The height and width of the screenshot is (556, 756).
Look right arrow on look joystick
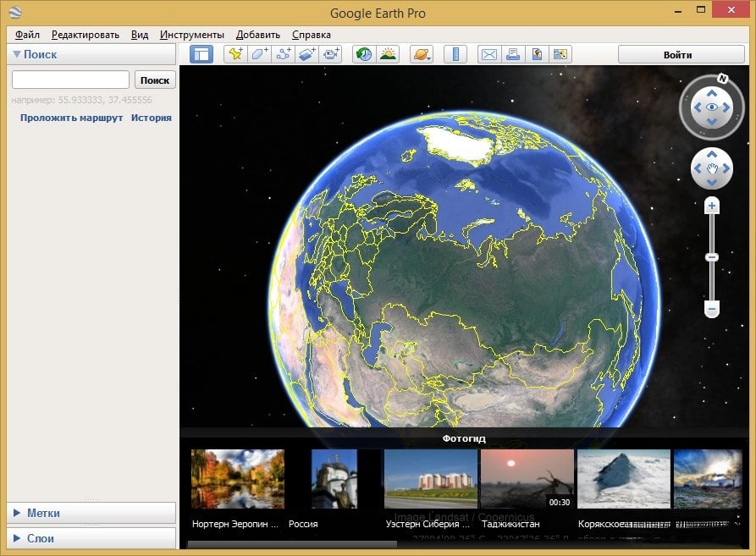[726, 107]
